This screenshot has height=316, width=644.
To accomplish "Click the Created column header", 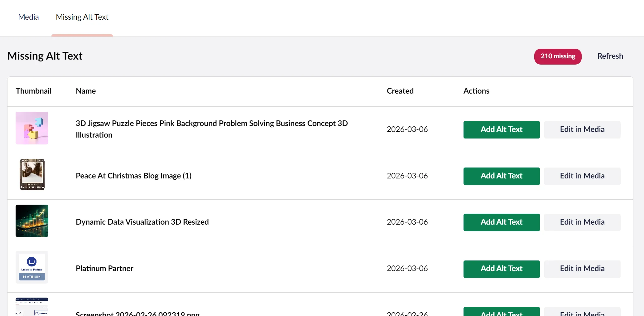I will coord(400,91).
